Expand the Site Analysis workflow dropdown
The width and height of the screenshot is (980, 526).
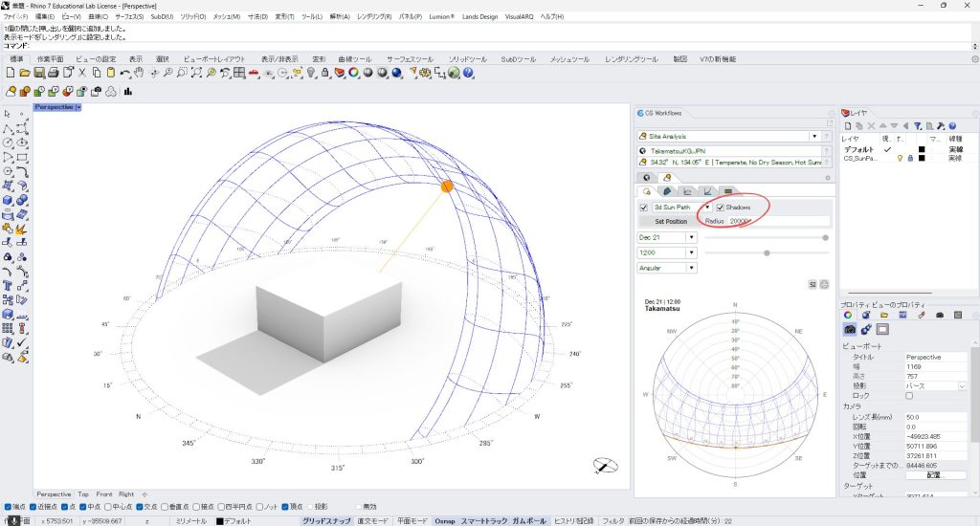tap(813, 137)
